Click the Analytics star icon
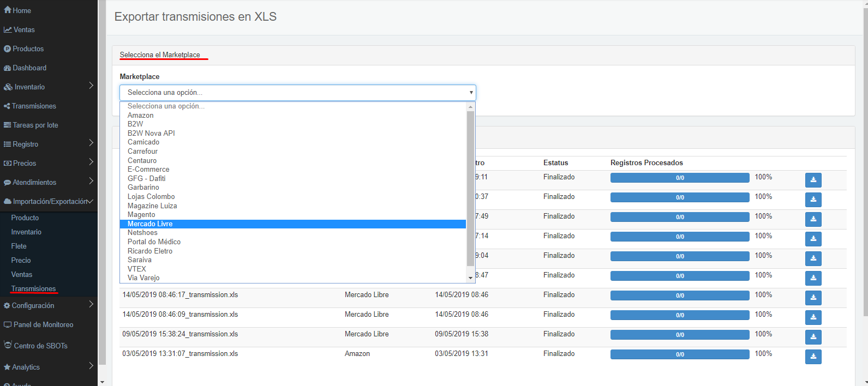This screenshot has height=386, width=868. tap(7, 367)
